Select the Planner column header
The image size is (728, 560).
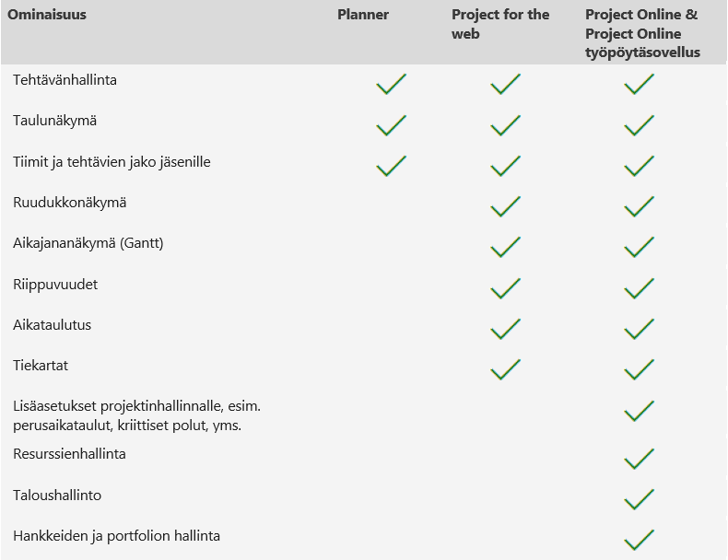point(363,15)
